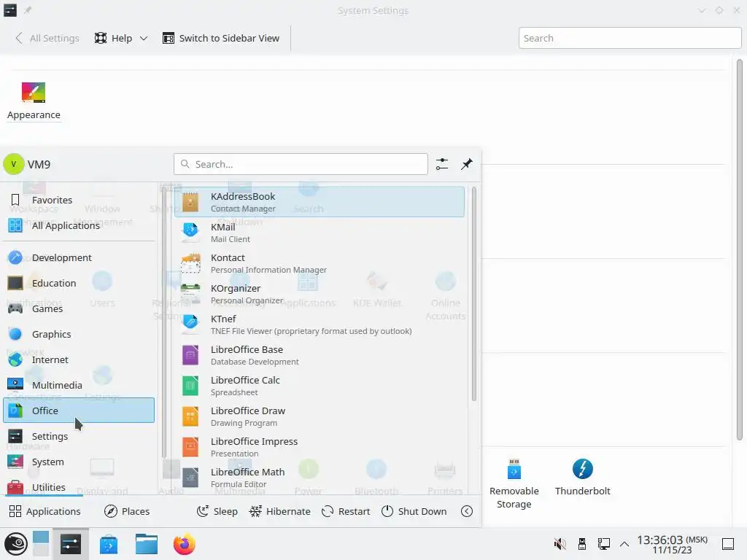This screenshot has width=747, height=560.
Task: Click the network tray icon
Action: pyautogui.click(x=603, y=544)
